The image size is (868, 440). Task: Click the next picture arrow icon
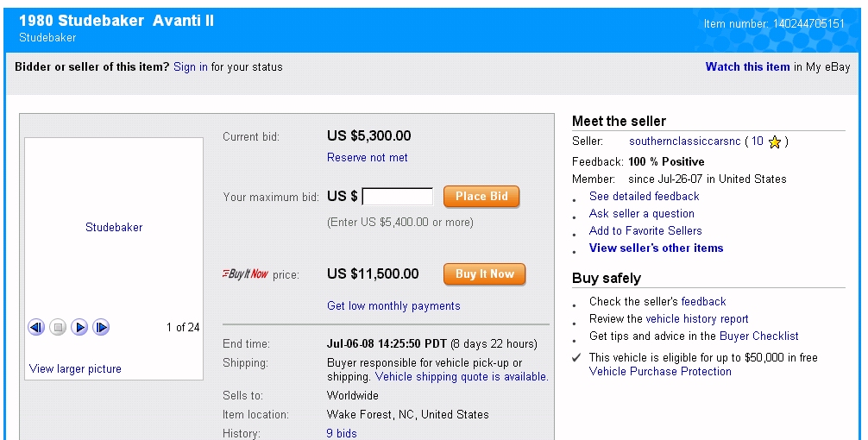(101, 327)
